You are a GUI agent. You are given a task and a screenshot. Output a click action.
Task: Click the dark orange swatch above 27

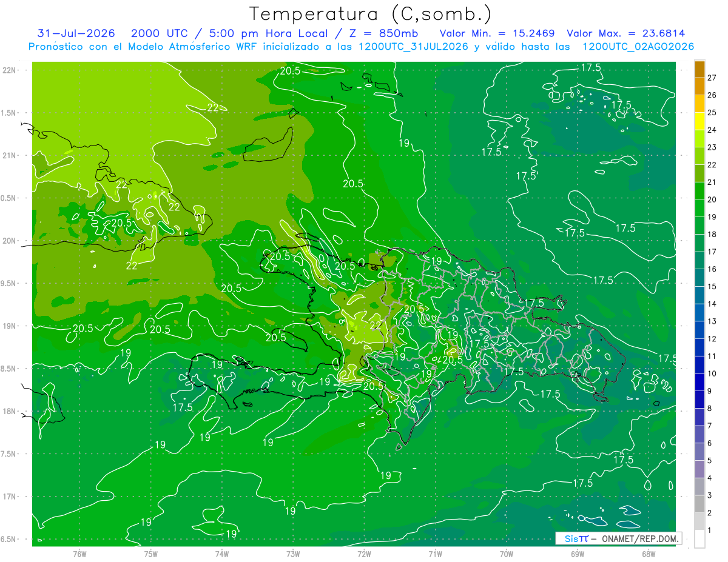(x=699, y=70)
